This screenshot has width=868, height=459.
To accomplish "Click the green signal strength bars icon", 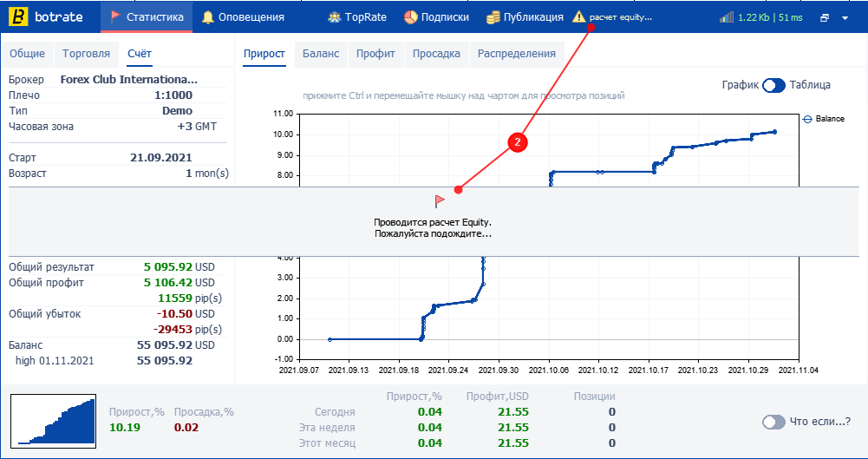I will click(727, 17).
